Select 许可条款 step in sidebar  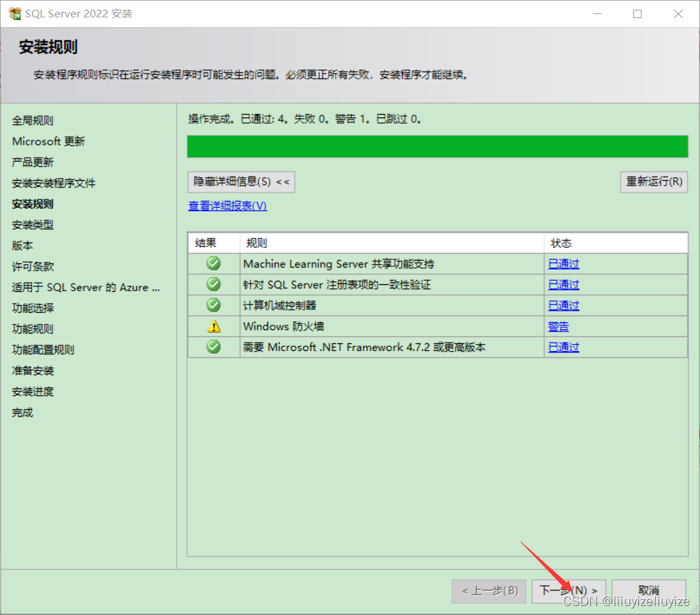click(33, 266)
